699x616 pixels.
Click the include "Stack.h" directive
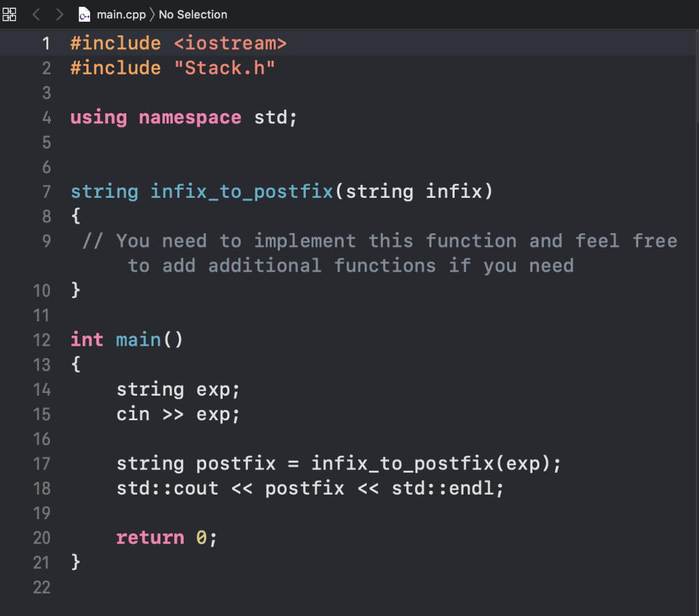click(x=173, y=68)
